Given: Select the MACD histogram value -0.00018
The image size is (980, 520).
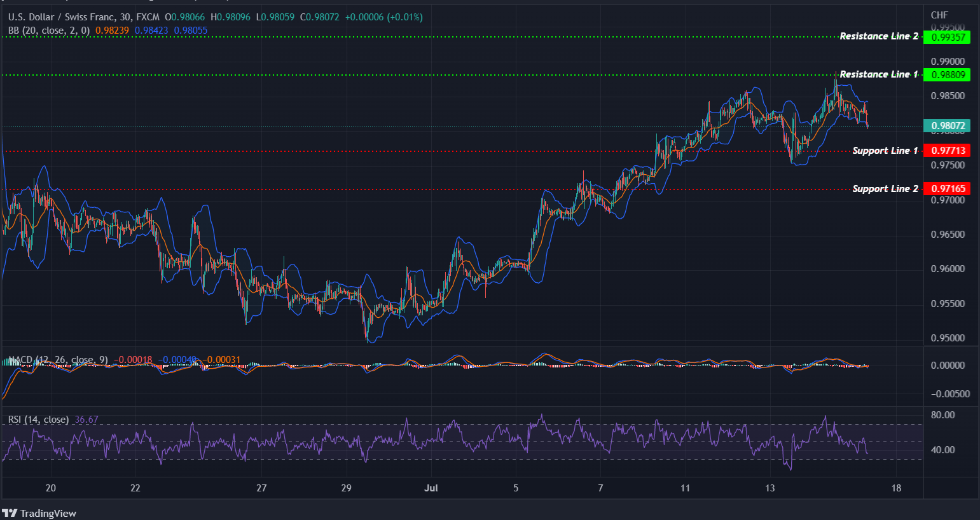Looking at the screenshot, I should 134,359.
